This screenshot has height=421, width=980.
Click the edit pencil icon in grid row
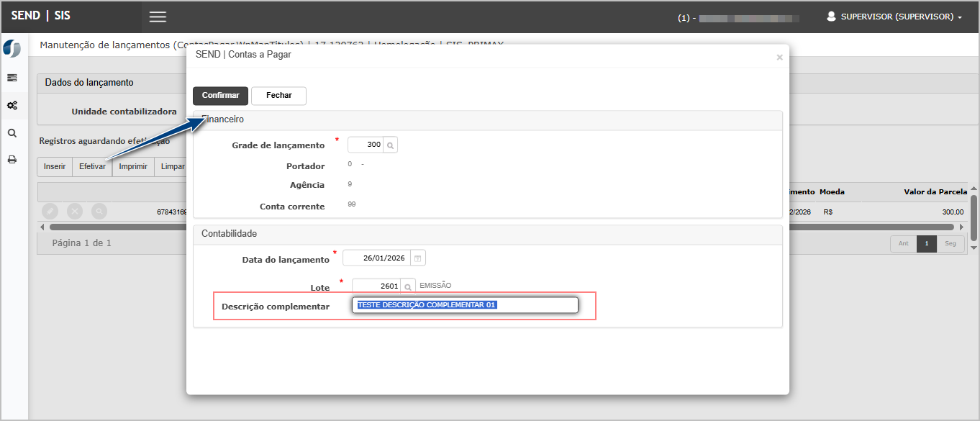click(x=50, y=212)
